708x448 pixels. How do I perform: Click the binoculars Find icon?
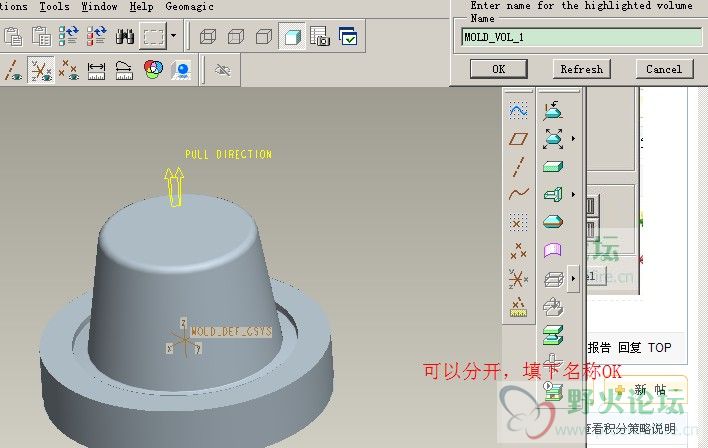point(125,37)
